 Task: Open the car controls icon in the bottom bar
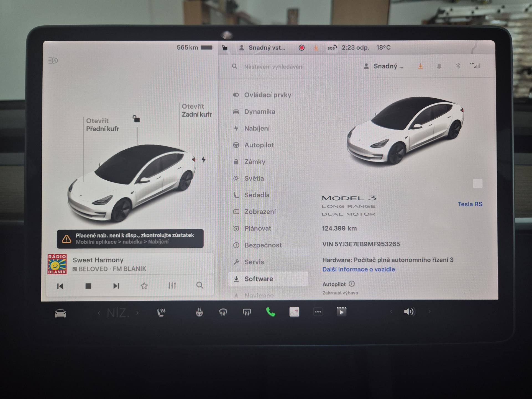pyautogui.click(x=60, y=313)
